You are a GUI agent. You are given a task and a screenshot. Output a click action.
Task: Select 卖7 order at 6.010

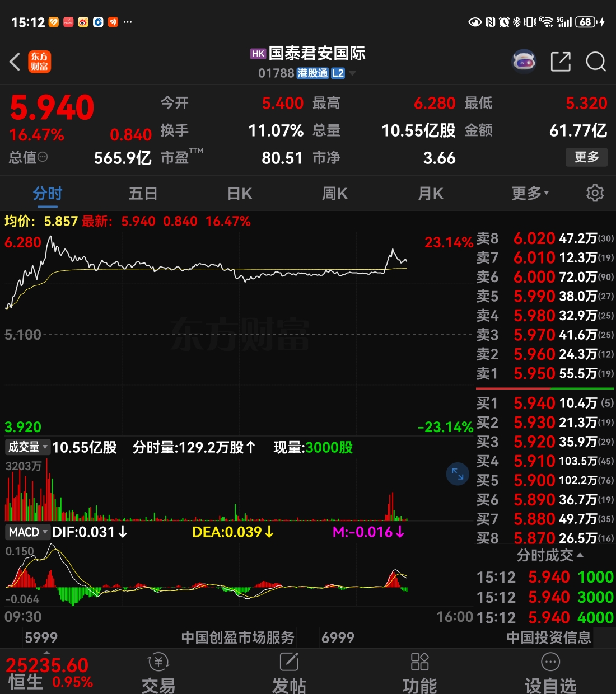click(545, 257)
